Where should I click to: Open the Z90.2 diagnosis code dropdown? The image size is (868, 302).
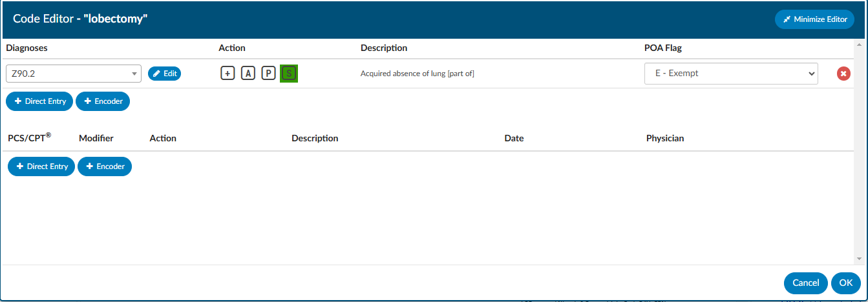[x=74, y=74]
